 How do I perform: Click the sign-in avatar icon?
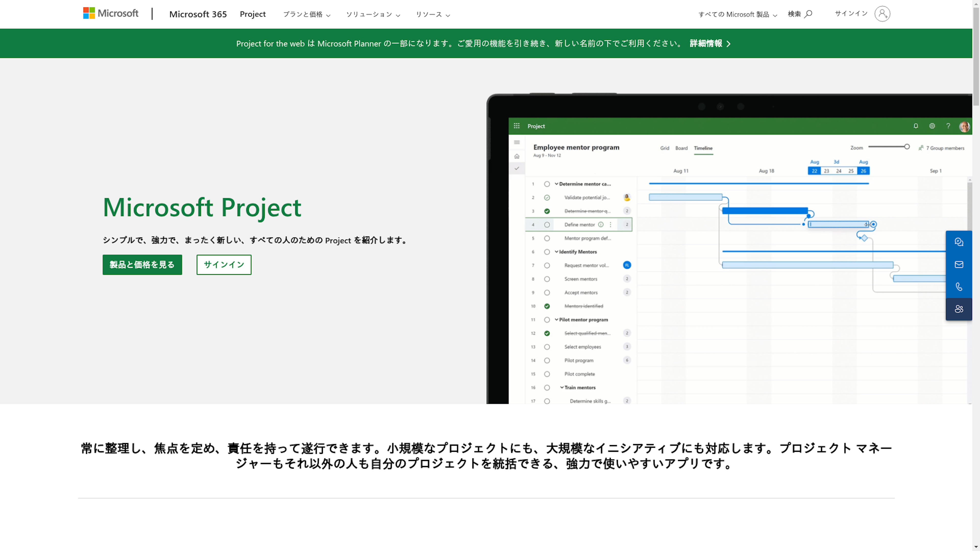tap(882, 14)
